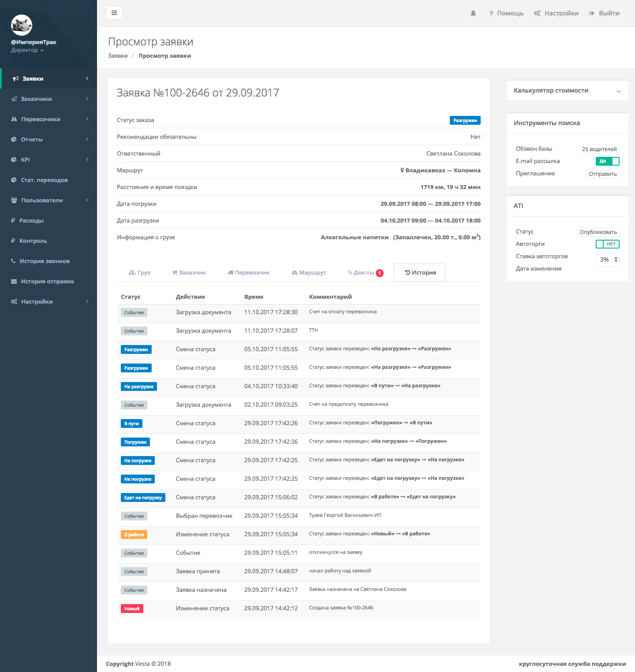Viewport: 635px width, 672px height.
Task: Click the user avatar picture
Action: [22, 26]
